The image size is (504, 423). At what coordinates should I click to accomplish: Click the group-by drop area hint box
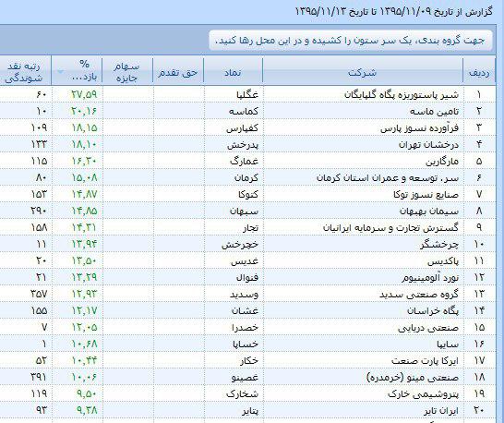(351, 41)
